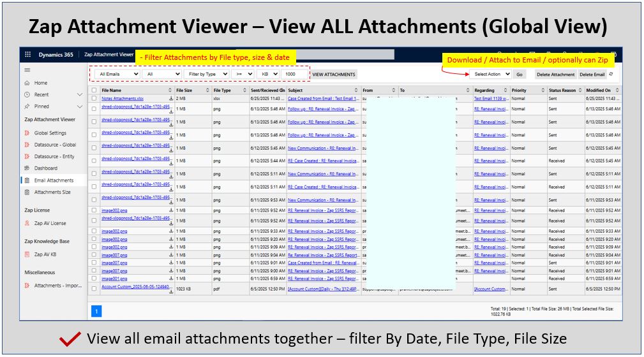Sort by Modified On column arrows
644x357 pixels.
tap(617, 91)
